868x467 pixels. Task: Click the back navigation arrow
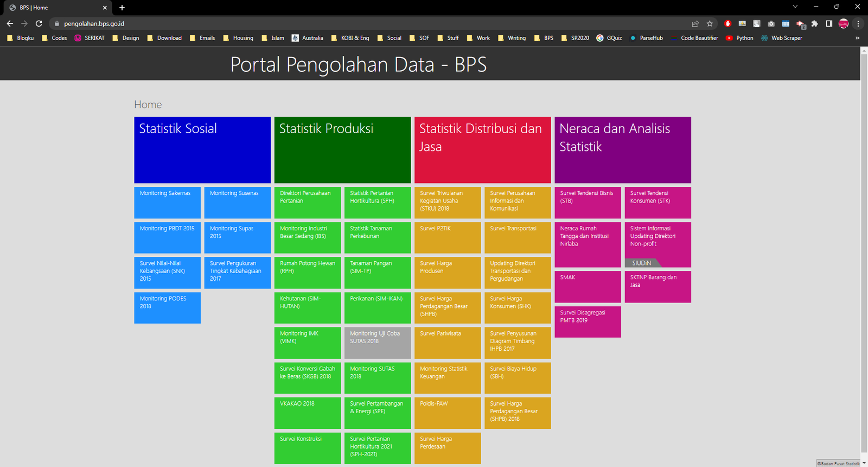pyautogui.click(x=10, y=23)
